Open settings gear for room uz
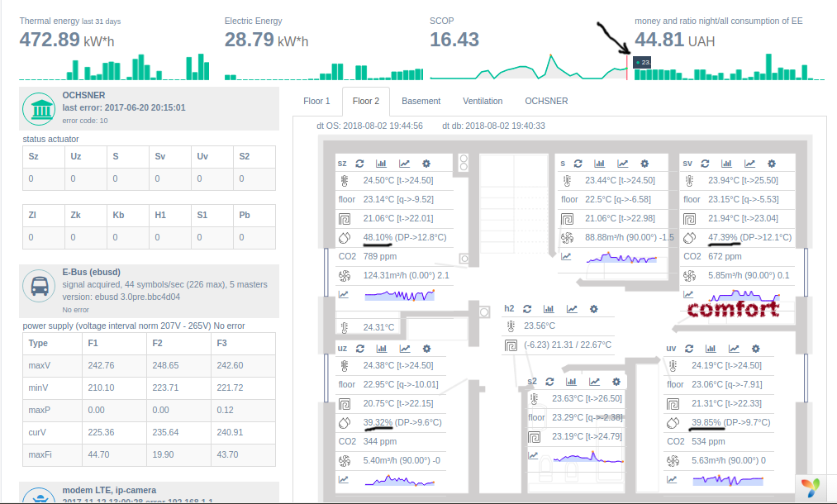Screen dimensions: 837x504 pyautogui.click(x=426, y=349)
